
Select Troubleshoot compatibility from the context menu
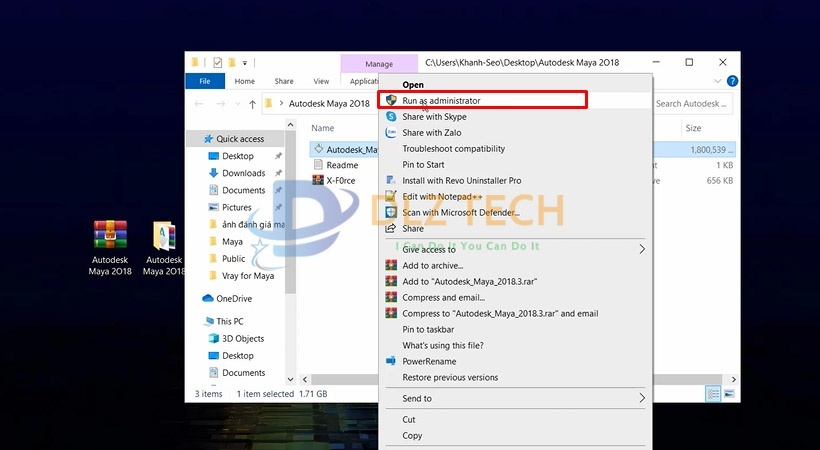453,149
